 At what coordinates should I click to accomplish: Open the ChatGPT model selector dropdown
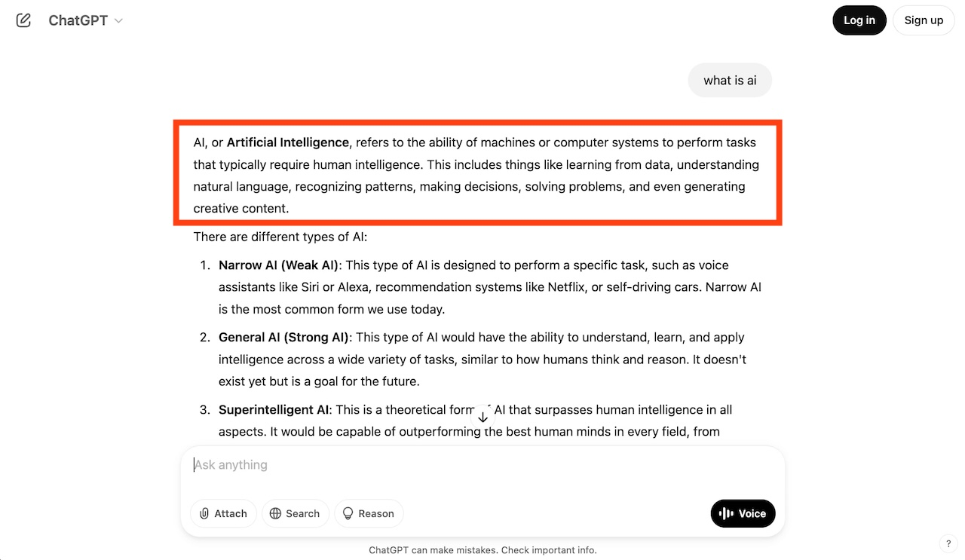[x=85, y=20]
